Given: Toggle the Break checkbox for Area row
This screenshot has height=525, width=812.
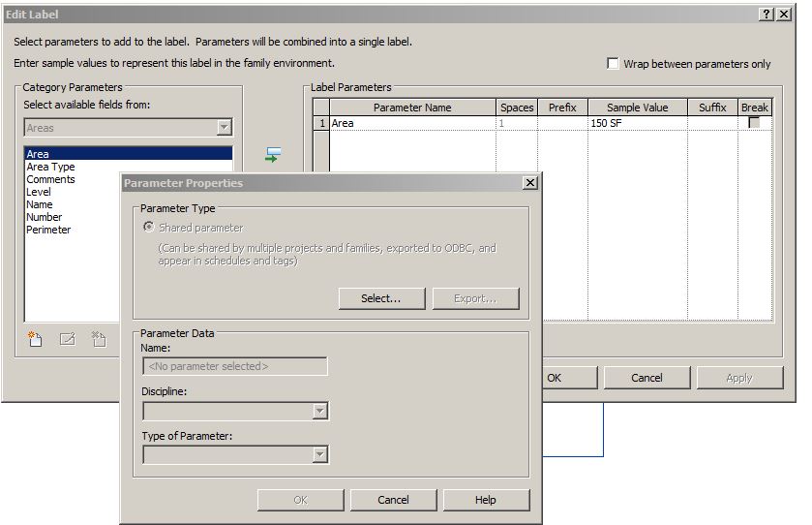Looking at the screenshot, I should (x=754, y=123).
